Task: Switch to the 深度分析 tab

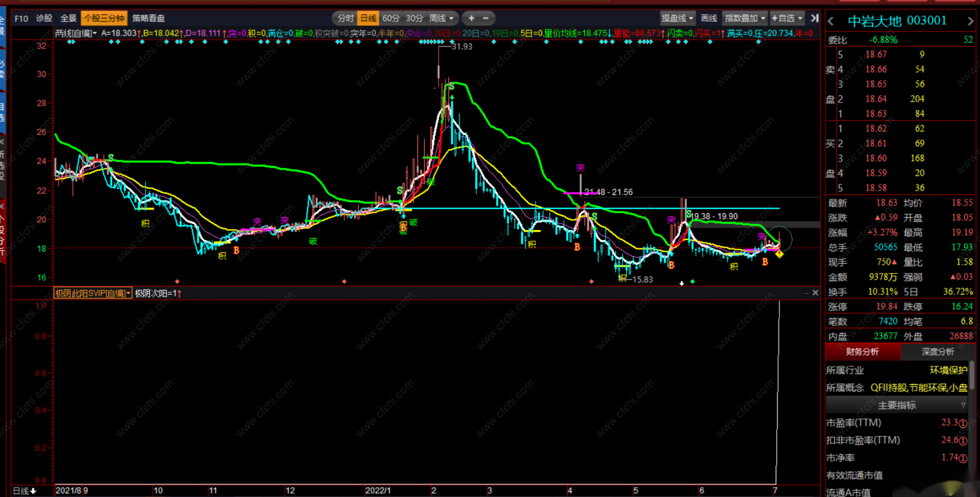Action: (x=937, y=351)
